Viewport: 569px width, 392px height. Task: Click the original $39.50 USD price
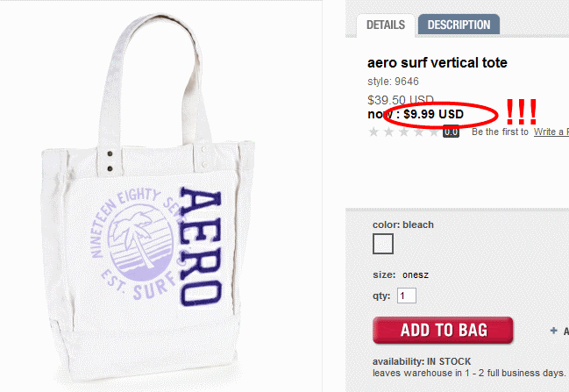tap(401, 100)
